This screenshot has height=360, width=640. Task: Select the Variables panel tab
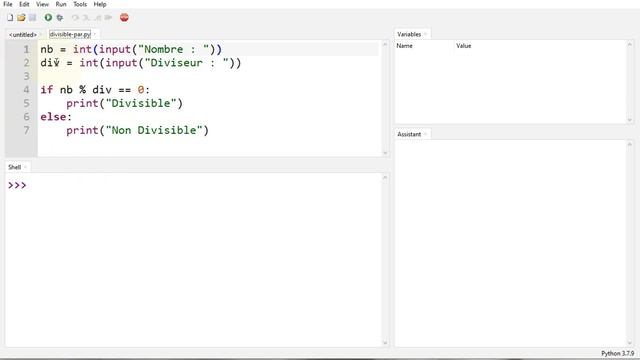[x=409, y=34]
